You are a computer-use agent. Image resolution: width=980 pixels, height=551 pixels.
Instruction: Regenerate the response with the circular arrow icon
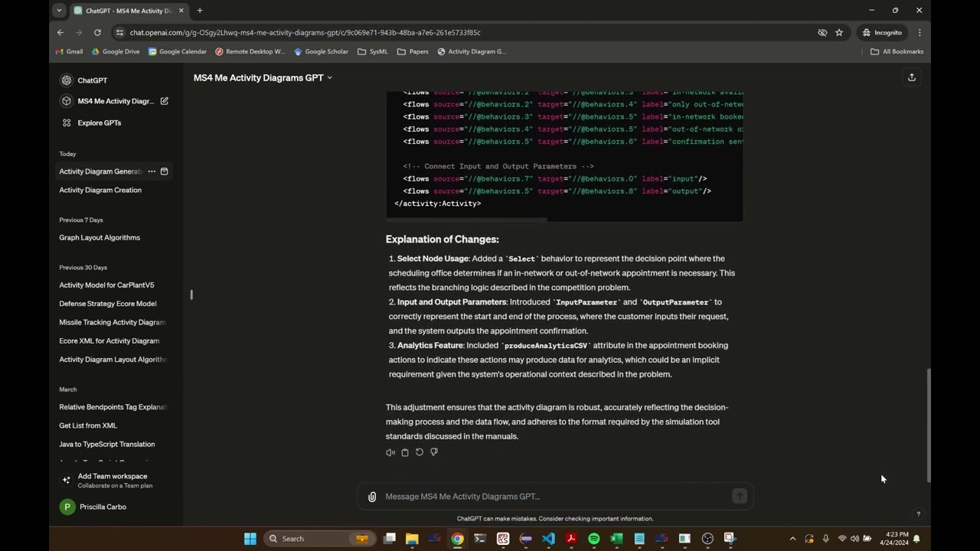(x=420, y=452)
